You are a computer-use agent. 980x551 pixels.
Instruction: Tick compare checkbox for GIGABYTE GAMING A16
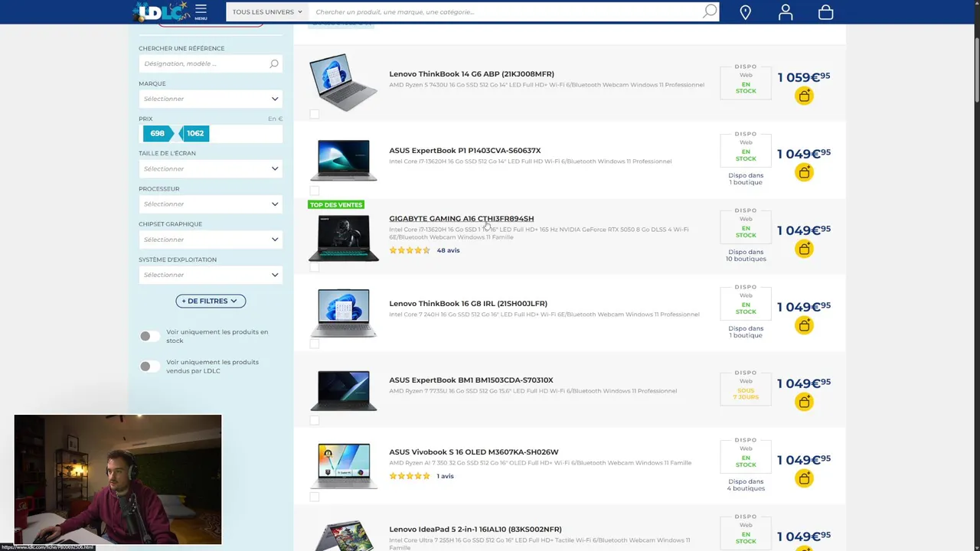pyautogui.click(x=314, y=267)
